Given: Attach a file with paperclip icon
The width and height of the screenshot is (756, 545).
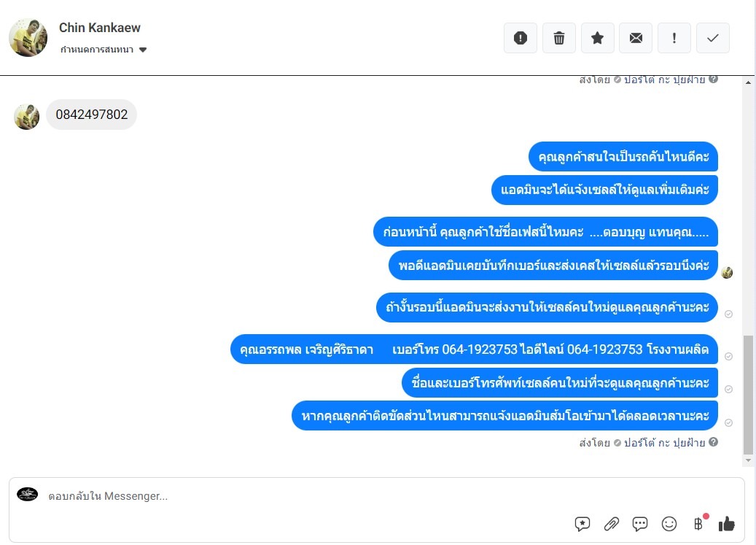Looking at the screenshot, I should point(612,524).
